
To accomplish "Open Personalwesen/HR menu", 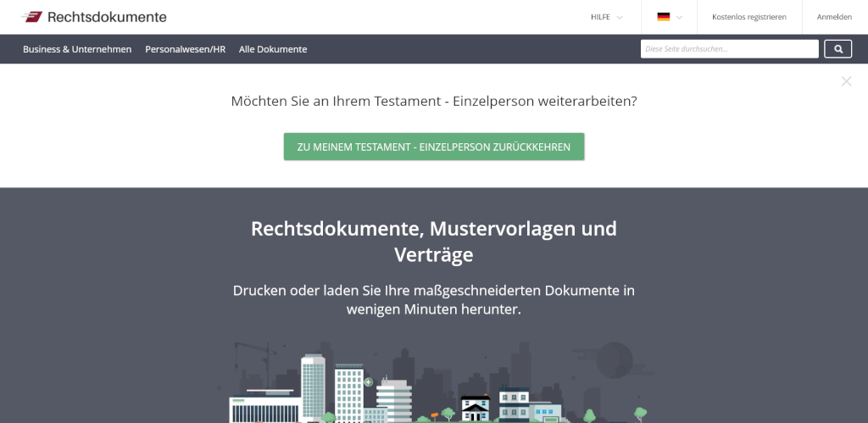I will (x=186, y=49).
